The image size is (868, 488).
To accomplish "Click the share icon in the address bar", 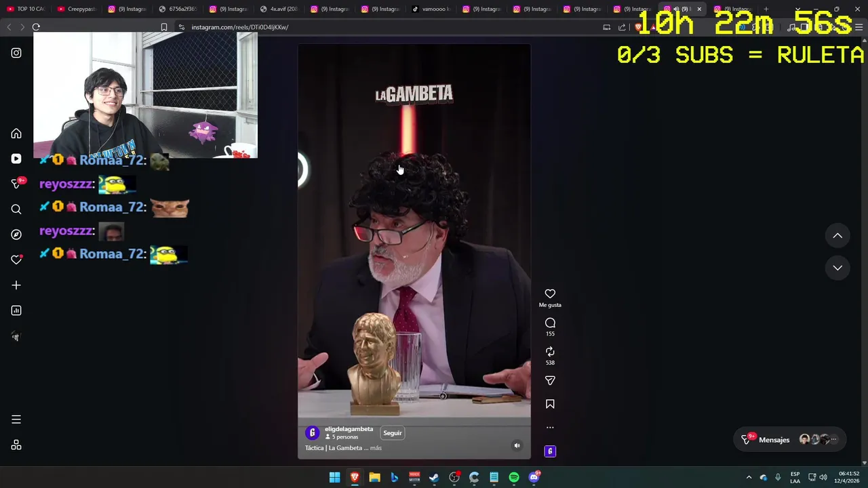I will [x=622, y=27].
